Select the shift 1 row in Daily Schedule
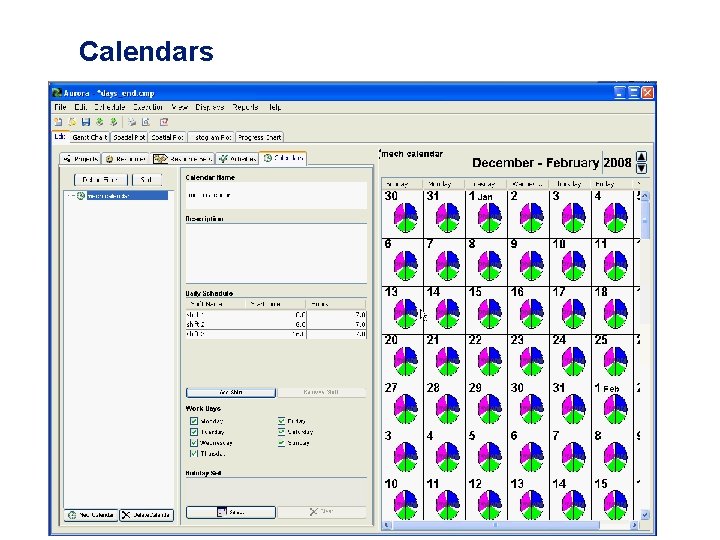Screen dimensions: 720x540 coord(276,315)
